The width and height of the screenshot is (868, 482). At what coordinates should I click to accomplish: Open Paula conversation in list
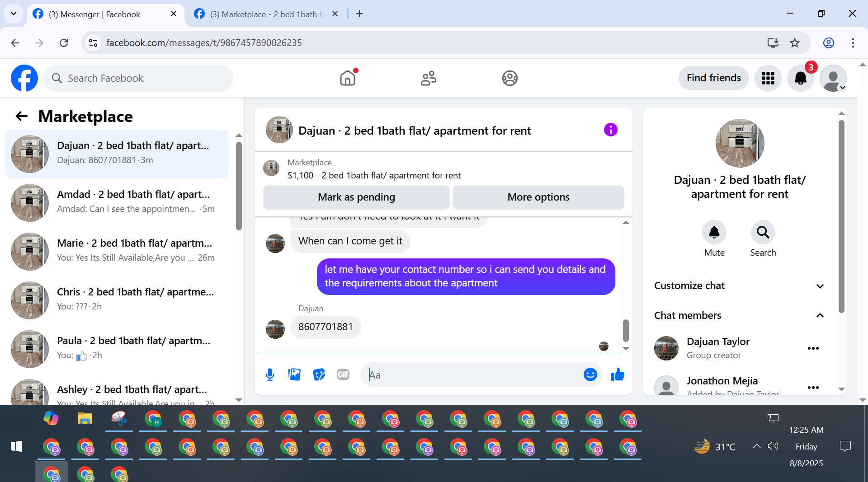pos(117,349)
